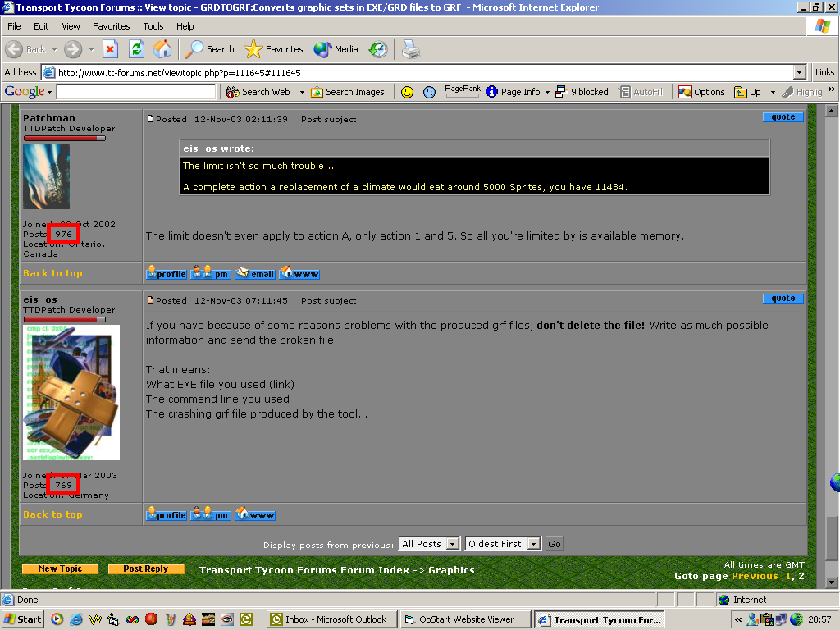Click the Windows Start button
Image resolution: width=840 pixels, height=630 pixels.
23,619
